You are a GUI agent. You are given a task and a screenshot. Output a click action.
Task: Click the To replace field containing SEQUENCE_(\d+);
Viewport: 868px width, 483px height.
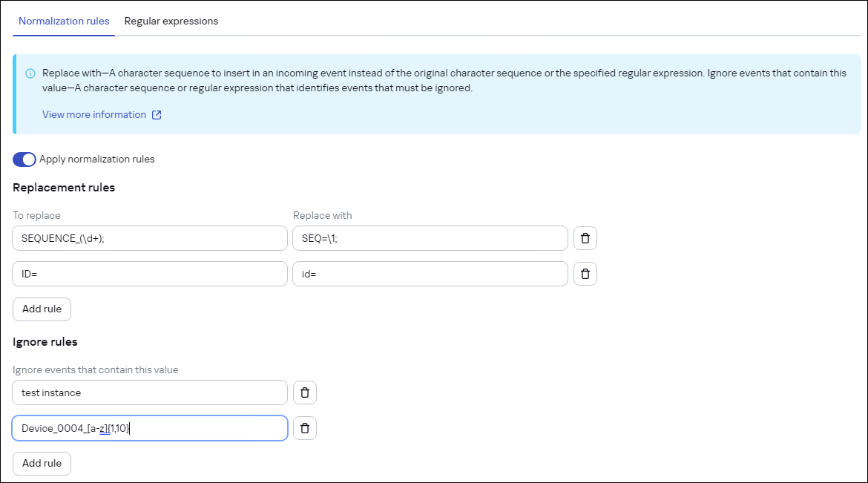click(x=148, y=237)
